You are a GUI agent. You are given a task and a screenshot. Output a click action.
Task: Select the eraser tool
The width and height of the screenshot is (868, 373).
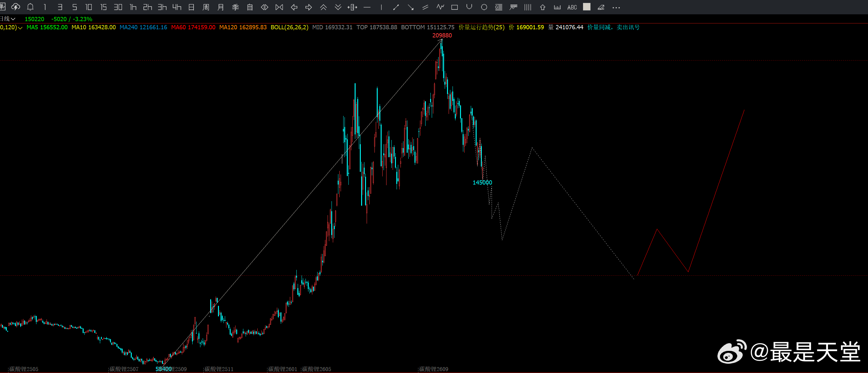(x=601, y=7)
